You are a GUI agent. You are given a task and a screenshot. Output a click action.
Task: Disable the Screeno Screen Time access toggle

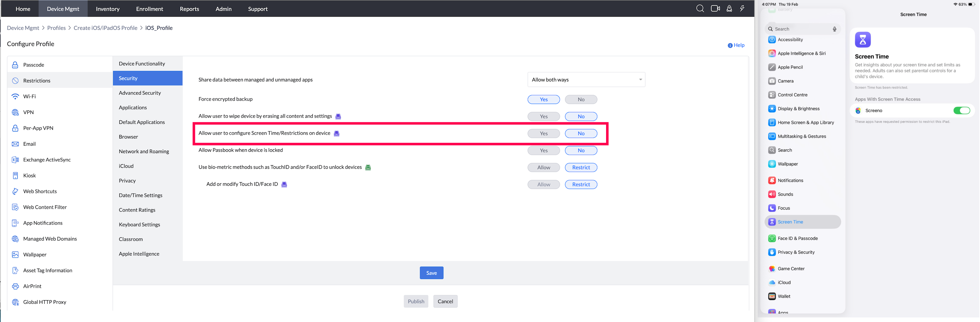click(962, 110)
